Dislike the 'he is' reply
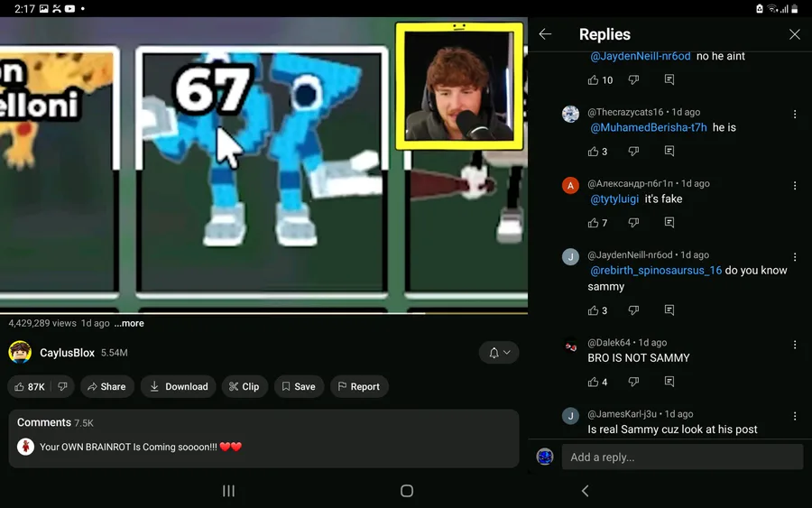The image size is (812, 508). point(633,152)
